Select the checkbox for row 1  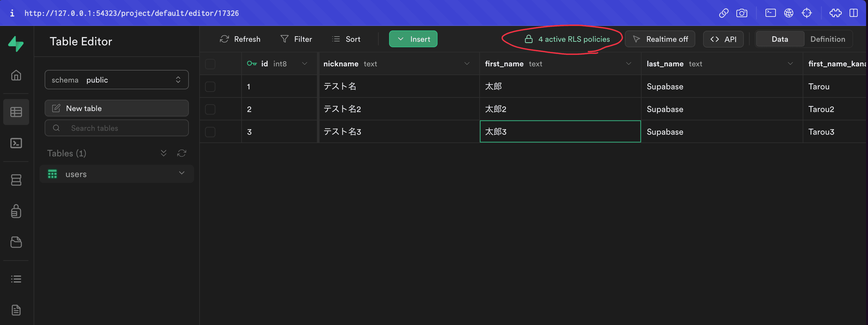[x=210, y=87]
